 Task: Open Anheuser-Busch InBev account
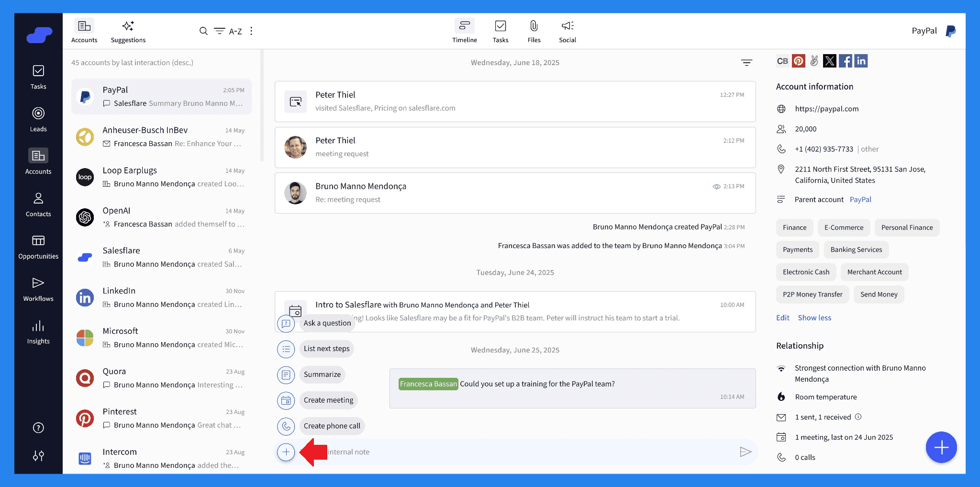tap(161, 137)
